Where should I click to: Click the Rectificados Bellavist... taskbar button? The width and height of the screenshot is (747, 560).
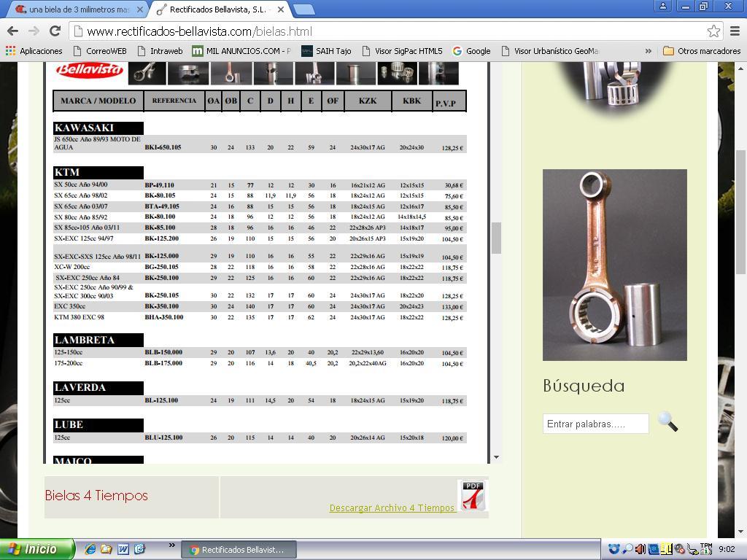pos(239,550)
